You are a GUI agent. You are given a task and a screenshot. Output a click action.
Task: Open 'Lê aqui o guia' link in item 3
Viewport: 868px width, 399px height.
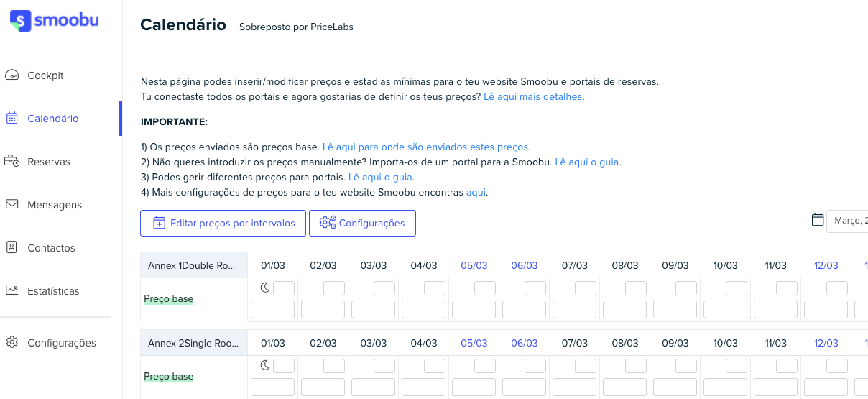pos(380,177)
